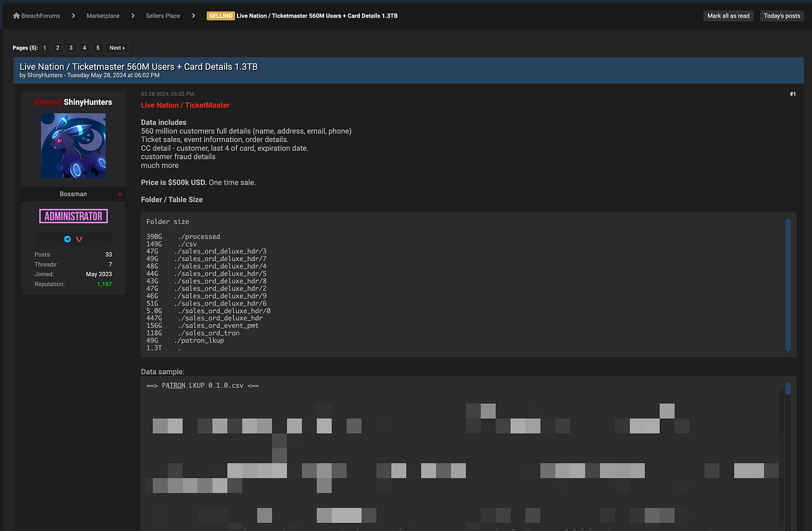The height and width of the screenshot is (531, 812).
Task: Click Joined May 2023 value
Action: tap(99, 274)
